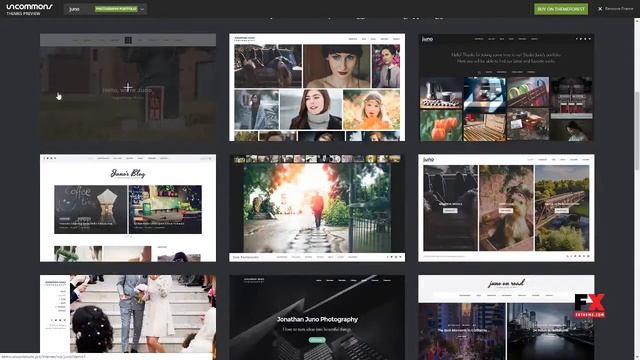
Task: Click the plus icon on hovered demo
Action: pyautogui.click(x=128, y=87)
